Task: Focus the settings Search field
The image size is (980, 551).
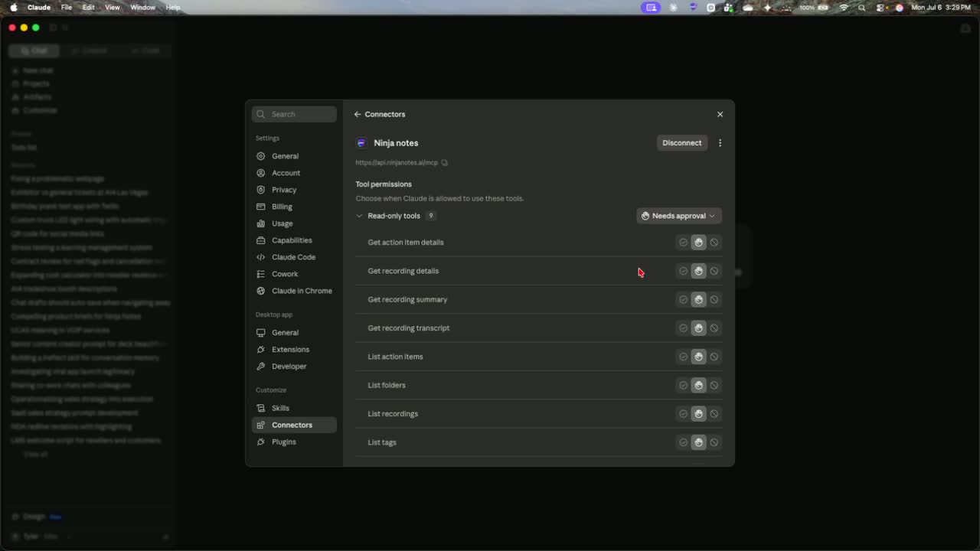Action: pos(294,114)
